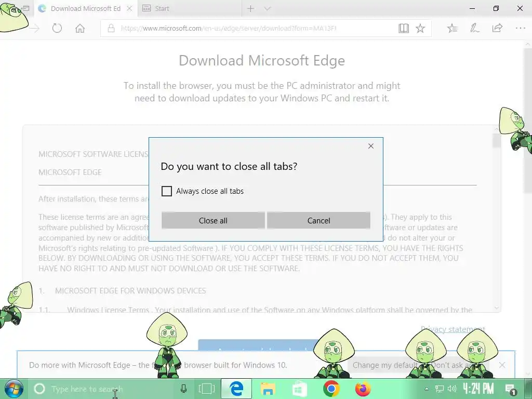Show hidden system tray icons
Screen dimensions: 532x399
427,389
